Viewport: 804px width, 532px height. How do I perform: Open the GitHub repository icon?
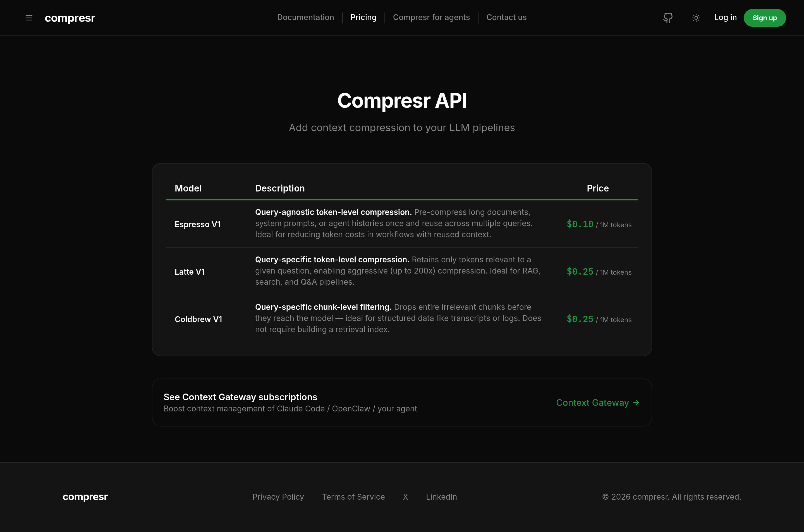click(668, 18)
